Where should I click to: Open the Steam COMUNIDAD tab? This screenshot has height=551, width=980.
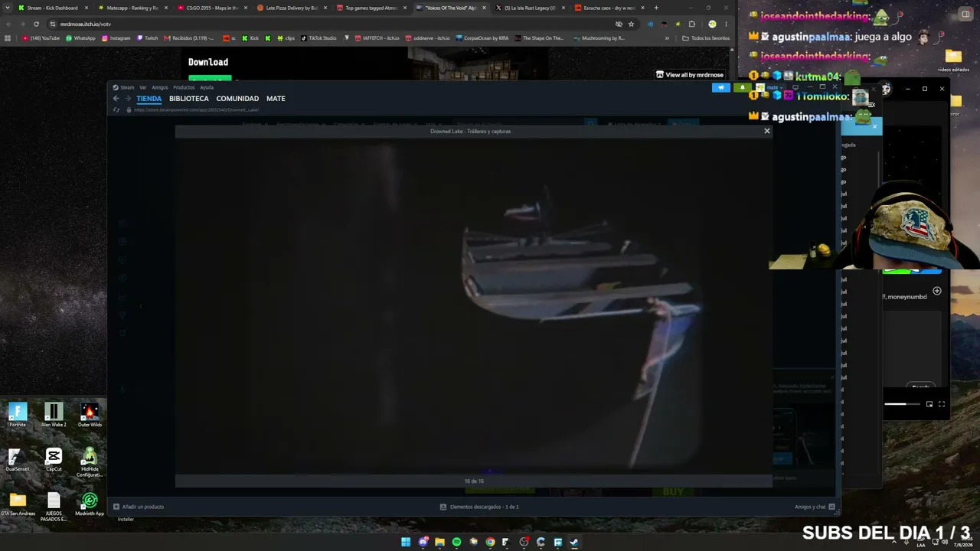point(237,99)
